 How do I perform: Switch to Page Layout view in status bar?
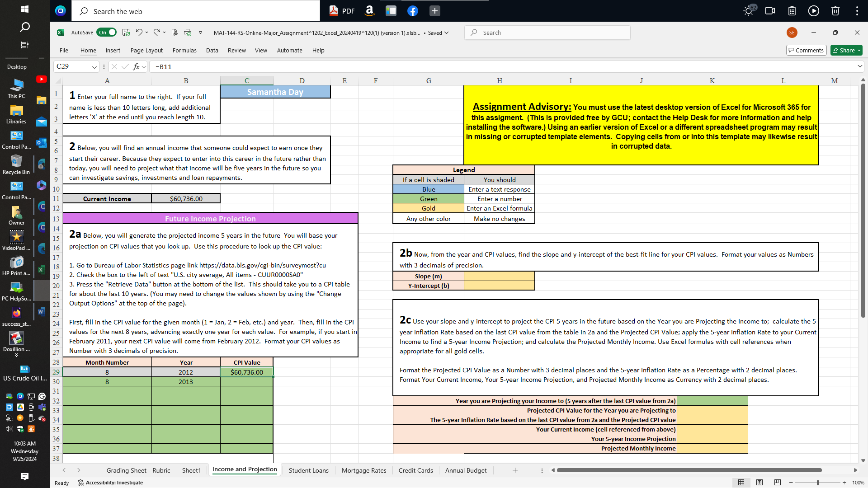(x=759, y=483)
